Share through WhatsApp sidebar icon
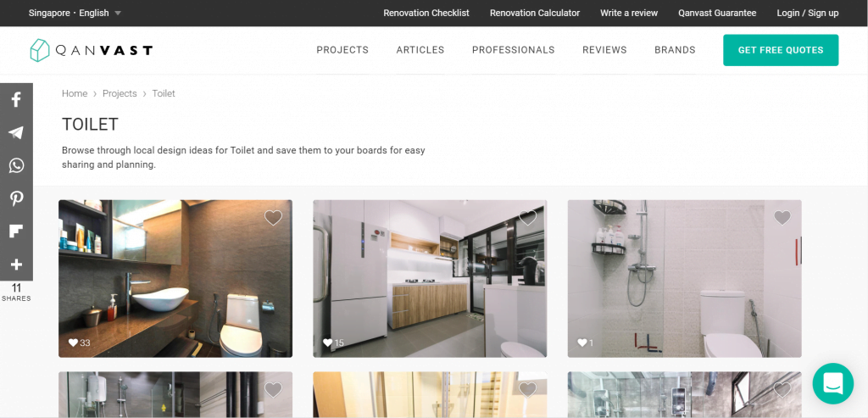868x418 pixels. 16,165
